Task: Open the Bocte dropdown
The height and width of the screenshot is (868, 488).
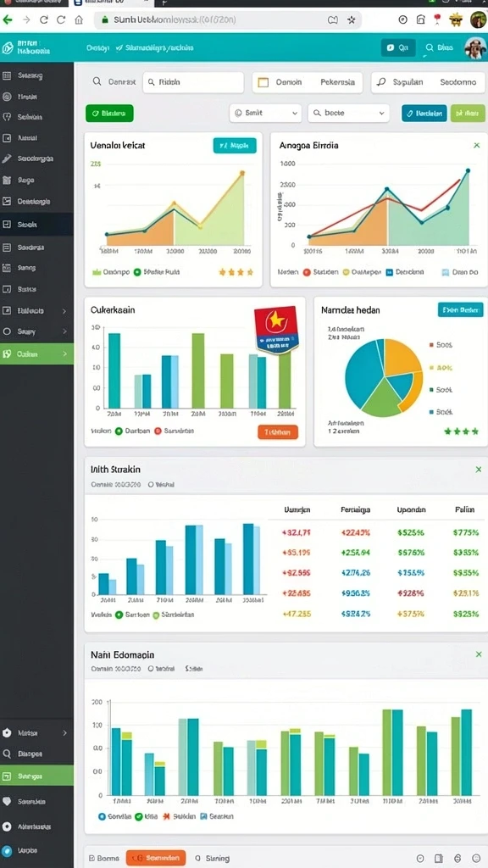Action: [348, 113]
